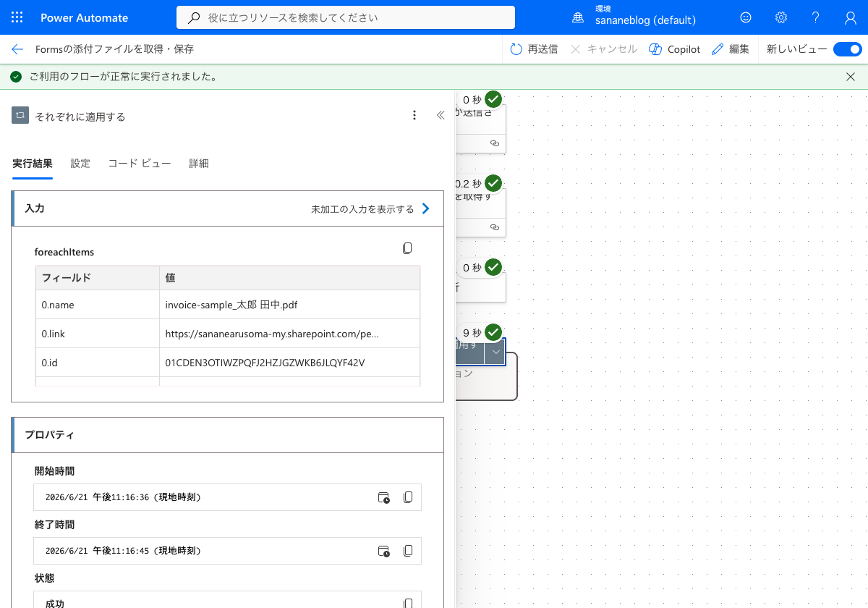Collapse the side panel with double chevron
868x608 pixels.
441,115
